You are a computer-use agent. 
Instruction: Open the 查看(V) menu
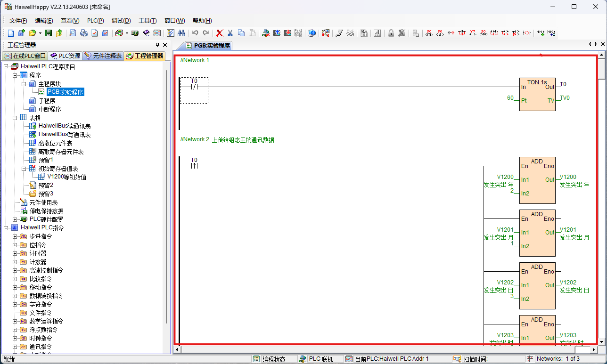(70, 21)
